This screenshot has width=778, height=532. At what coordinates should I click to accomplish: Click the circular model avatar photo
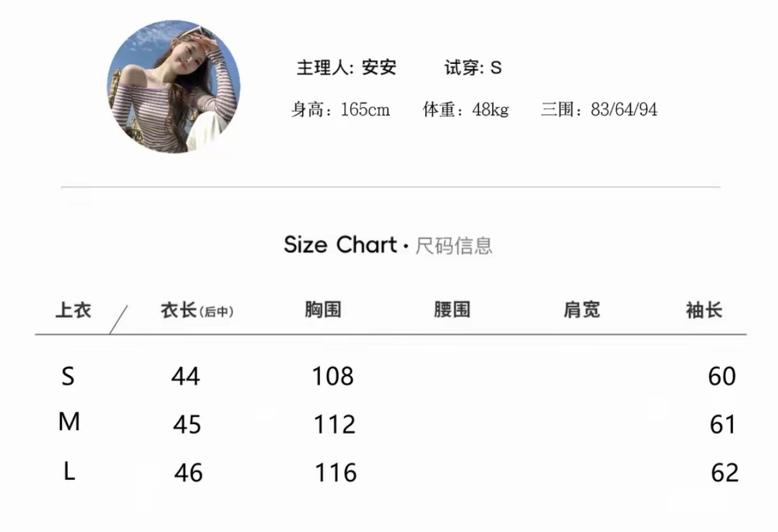tap(174, 86)
